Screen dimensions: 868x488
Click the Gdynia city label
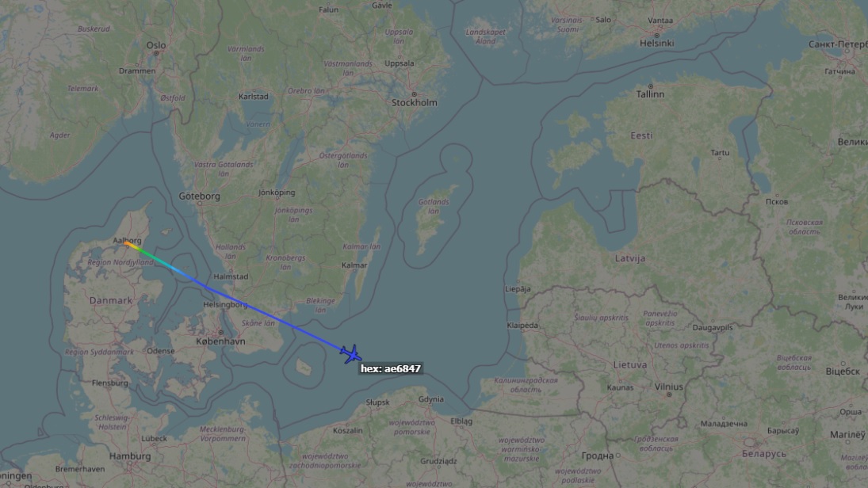[x=431, y=399]
